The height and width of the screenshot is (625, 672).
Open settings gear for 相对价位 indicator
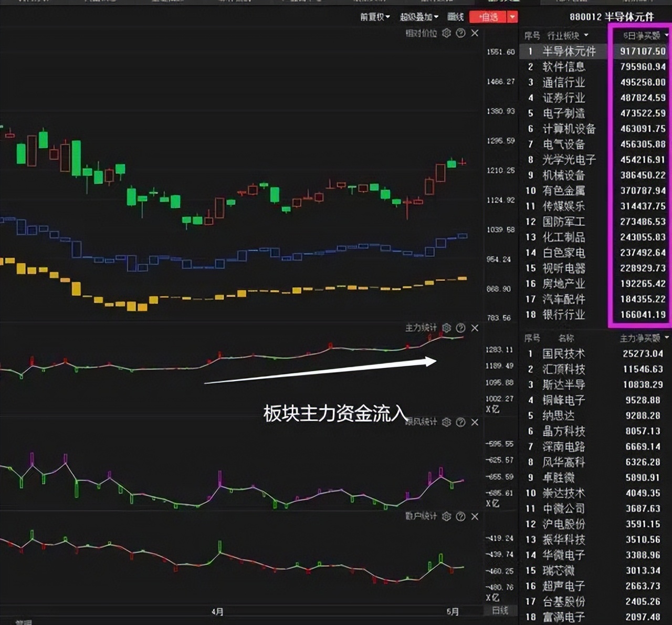(x=446, y=33)
